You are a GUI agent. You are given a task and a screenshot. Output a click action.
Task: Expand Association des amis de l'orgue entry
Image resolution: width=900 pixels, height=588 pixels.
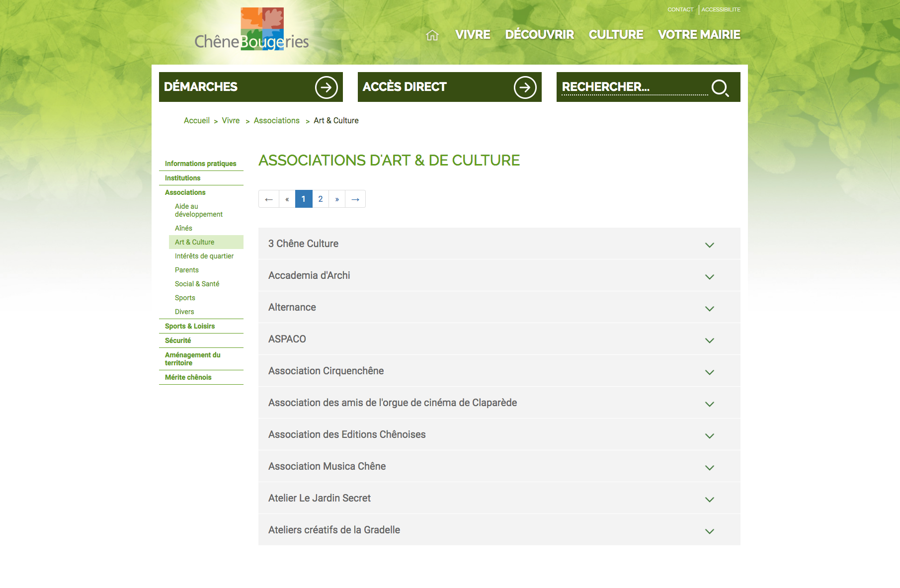499,403
